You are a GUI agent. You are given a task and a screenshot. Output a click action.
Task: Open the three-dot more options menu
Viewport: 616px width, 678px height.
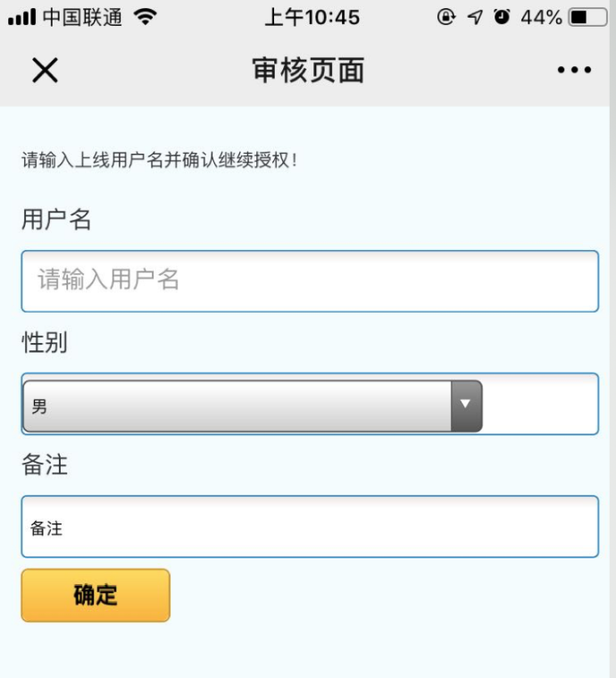[574, 71]
